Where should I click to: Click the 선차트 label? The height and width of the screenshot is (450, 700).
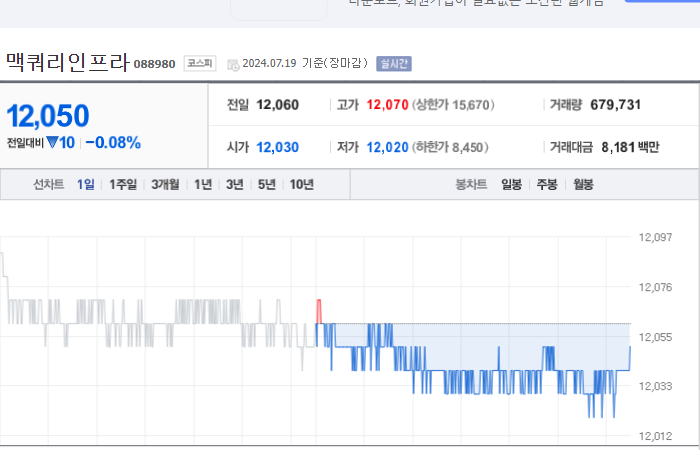48,184
